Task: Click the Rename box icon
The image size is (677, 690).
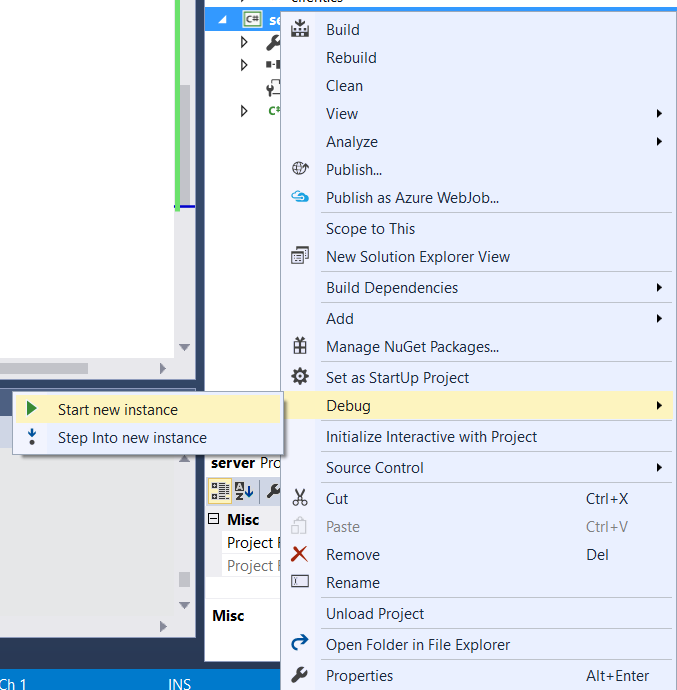Action: click(300, 582)
